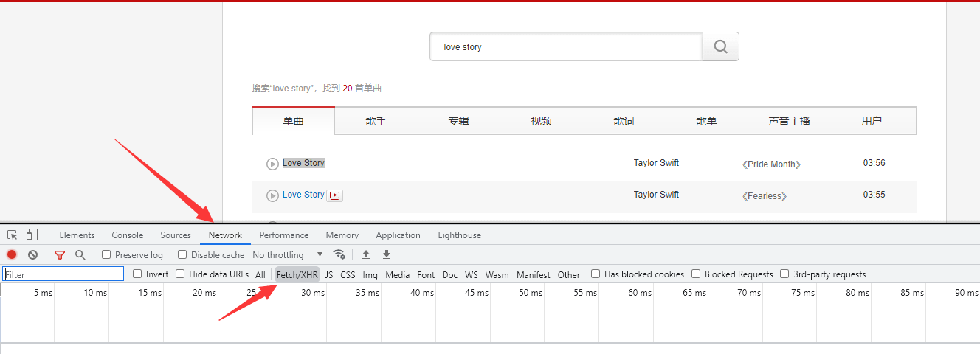Select the 视频 results tab
Image resolution: width=980 pixels, height=354 pixels.
542,121
